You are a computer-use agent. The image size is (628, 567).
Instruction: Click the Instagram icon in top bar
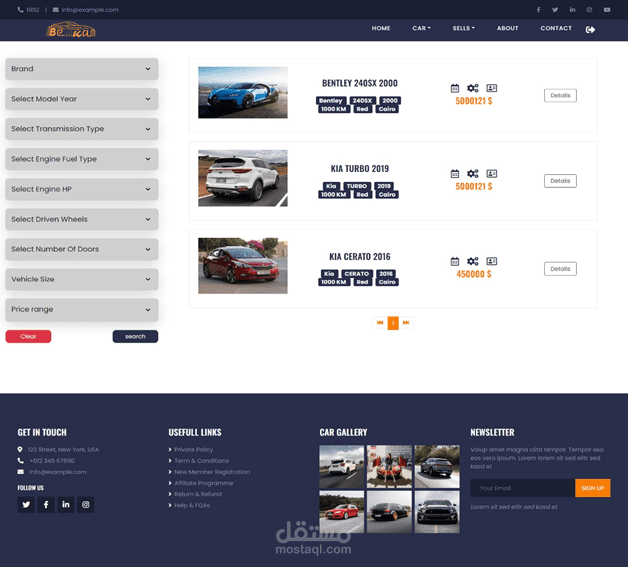(x=589, y=10)
